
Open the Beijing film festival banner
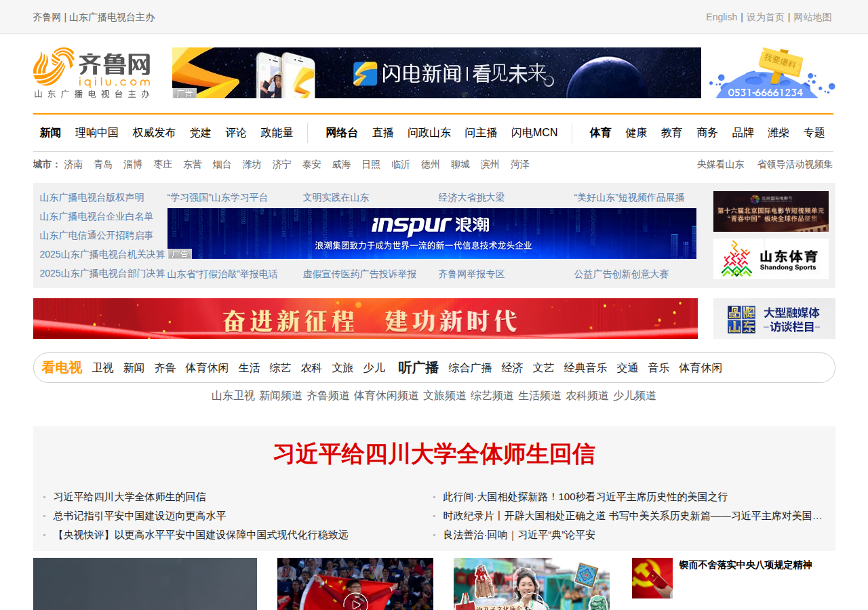coord(771,211)
